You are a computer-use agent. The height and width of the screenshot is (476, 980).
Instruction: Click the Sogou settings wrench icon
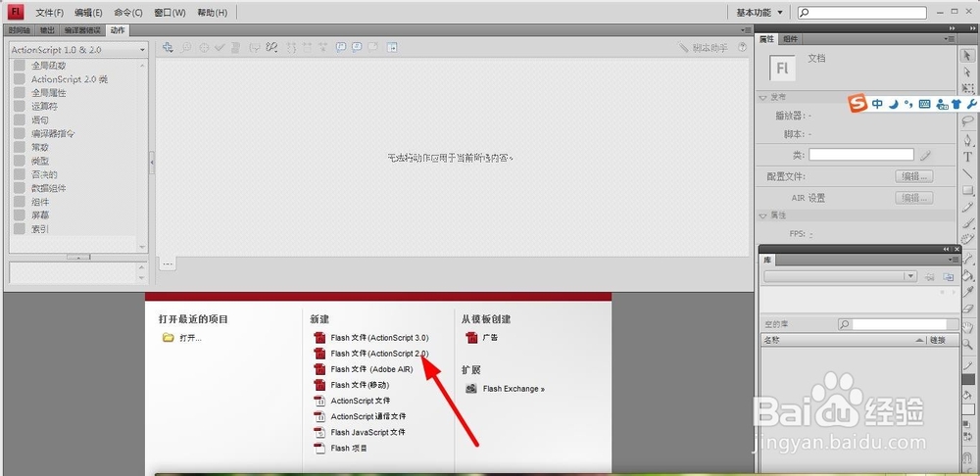[x=971, y=104]
